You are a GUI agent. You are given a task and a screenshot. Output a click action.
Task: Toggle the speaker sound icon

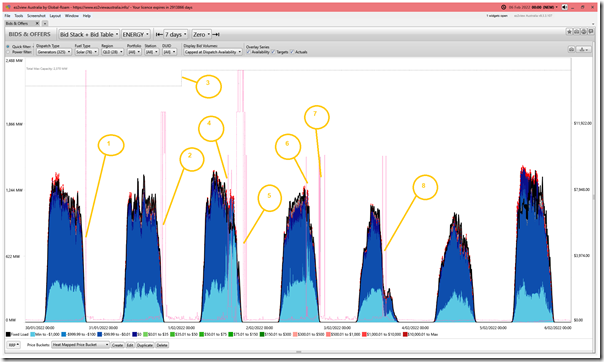click(x=564, y=7)
